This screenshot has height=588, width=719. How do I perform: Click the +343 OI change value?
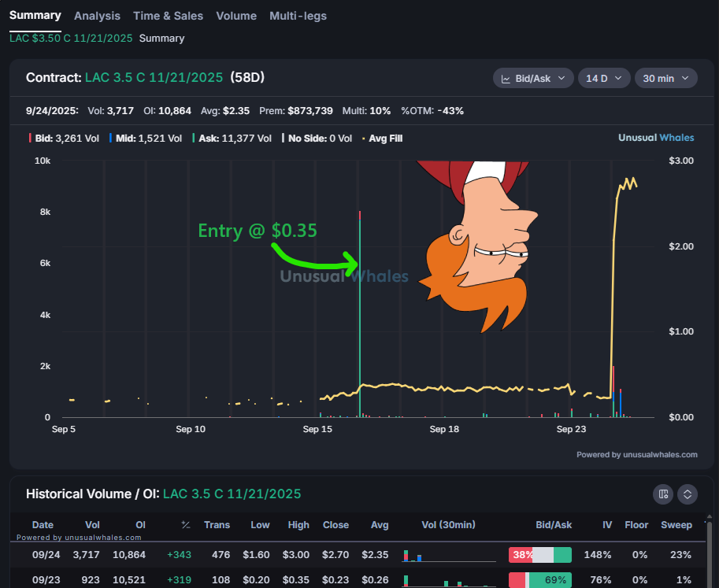[179, 554]
